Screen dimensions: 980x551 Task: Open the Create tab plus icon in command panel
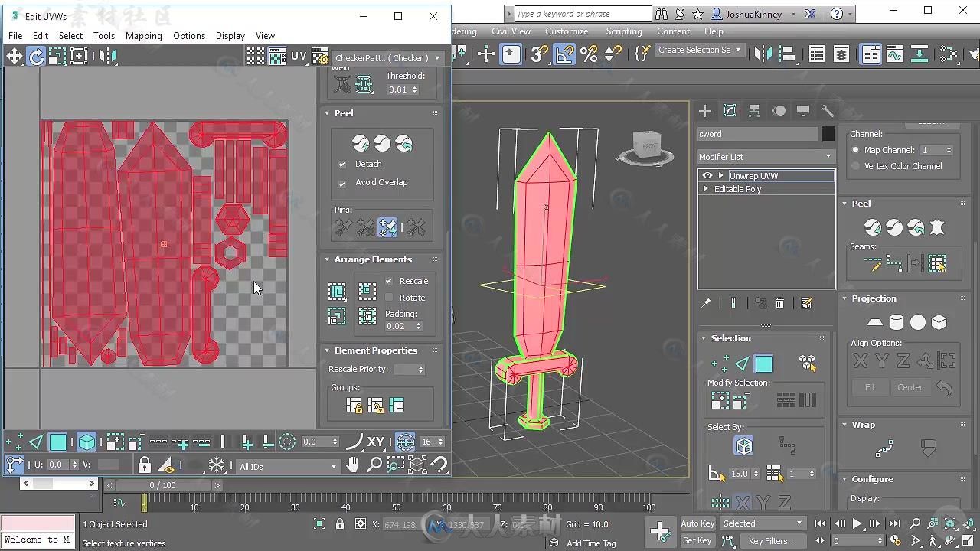pos(705,111)
